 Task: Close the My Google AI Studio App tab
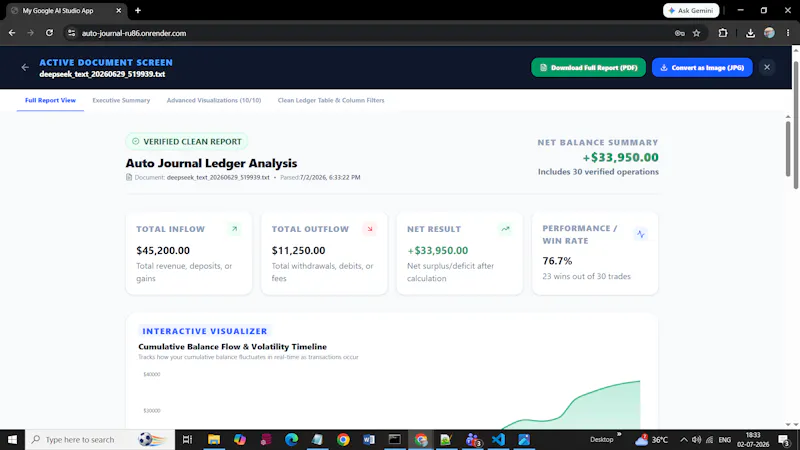[x=118, y=10]
